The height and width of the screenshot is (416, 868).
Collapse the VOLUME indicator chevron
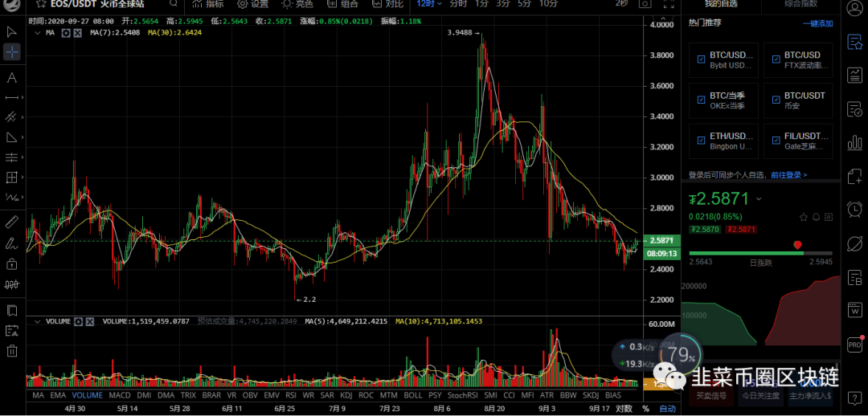click(x=37, y=321)
